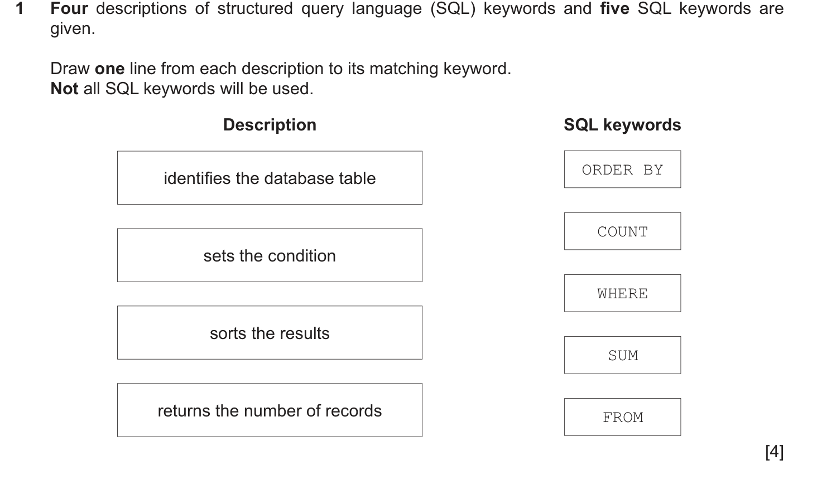Select the COUNT keyword box
The image size is (822, 504).
coord(622,231)
